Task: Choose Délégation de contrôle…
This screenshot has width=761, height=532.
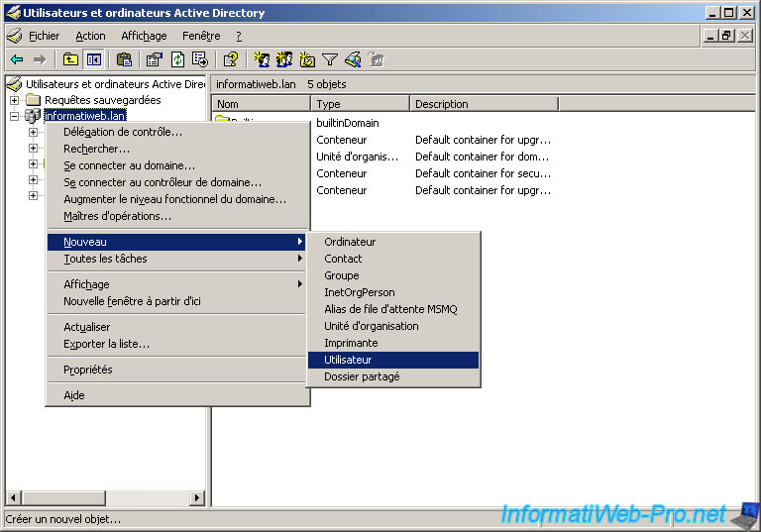Action: coord(176,132)
